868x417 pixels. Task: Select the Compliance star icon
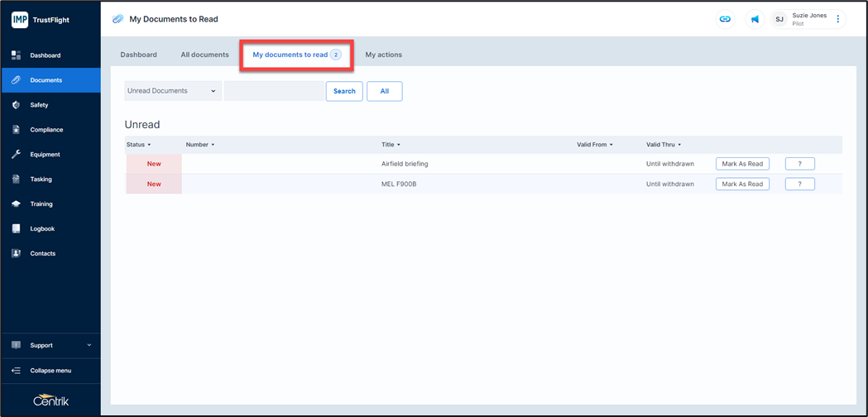[x=16, y=130]
